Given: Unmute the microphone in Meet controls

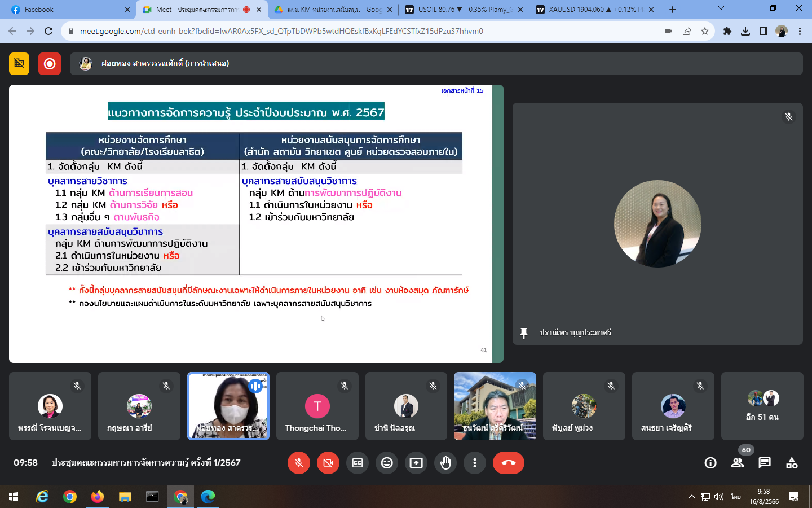Looking at the screenshot, I should [x=299, y=463].
